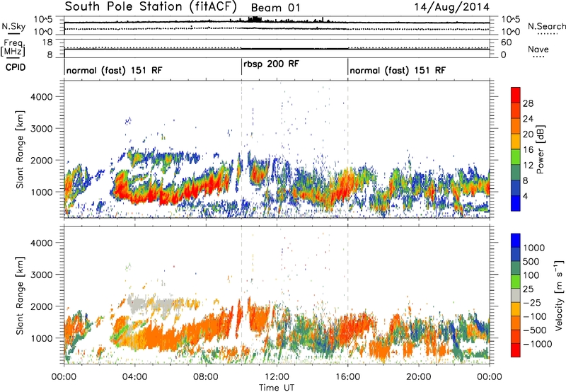Click the gray band in velocity colorbar

[516, 295]
